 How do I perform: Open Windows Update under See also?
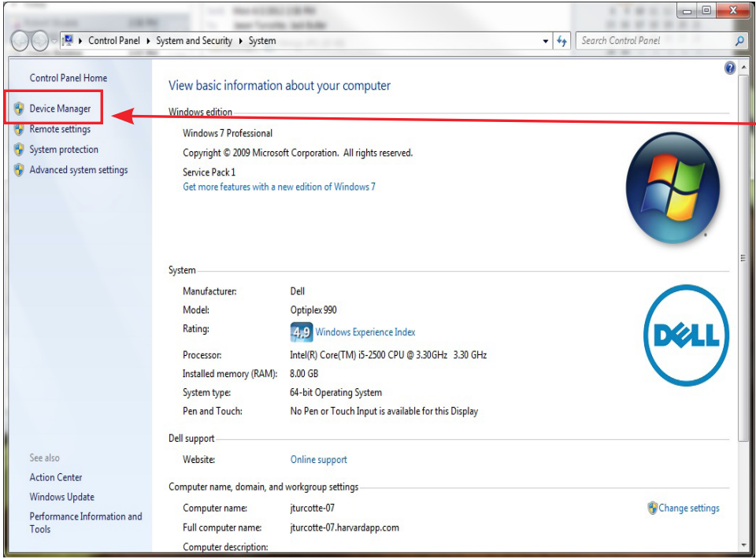pyautogui.click(x=61, y=497)
